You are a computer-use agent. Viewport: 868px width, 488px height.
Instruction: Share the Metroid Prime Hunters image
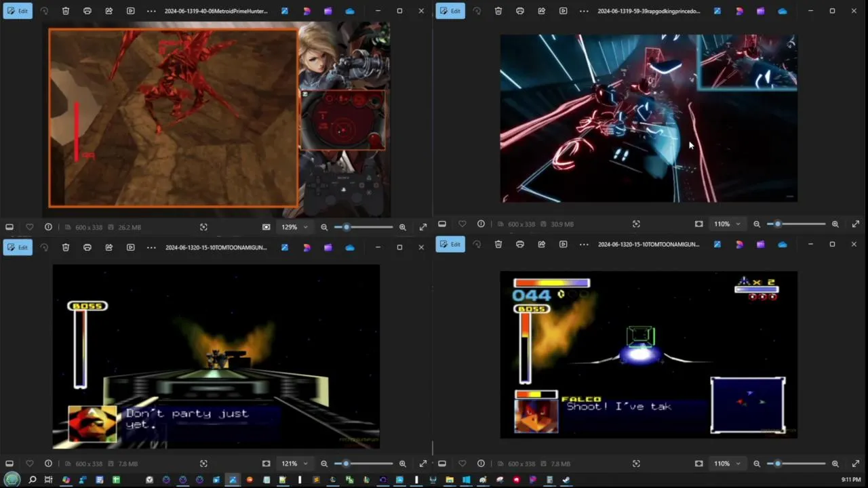[109, 11]
